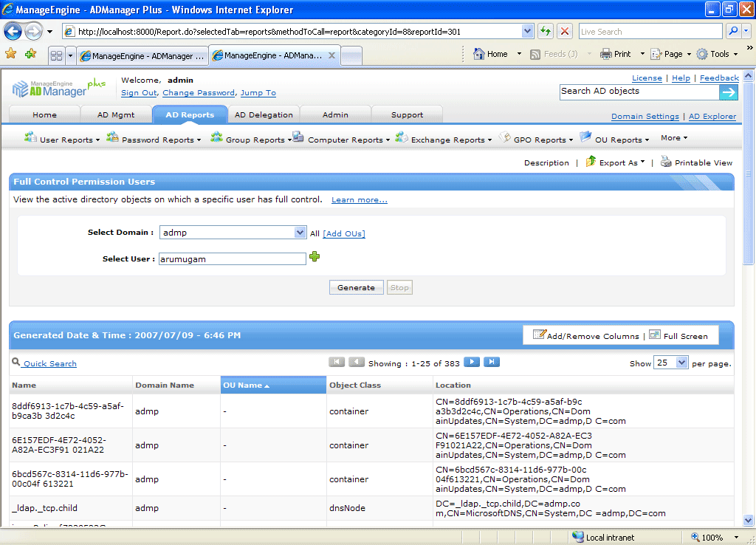The height and width of the screenshot is (545, 756).
Task: Click the Full Screen option
Action: 679,335
